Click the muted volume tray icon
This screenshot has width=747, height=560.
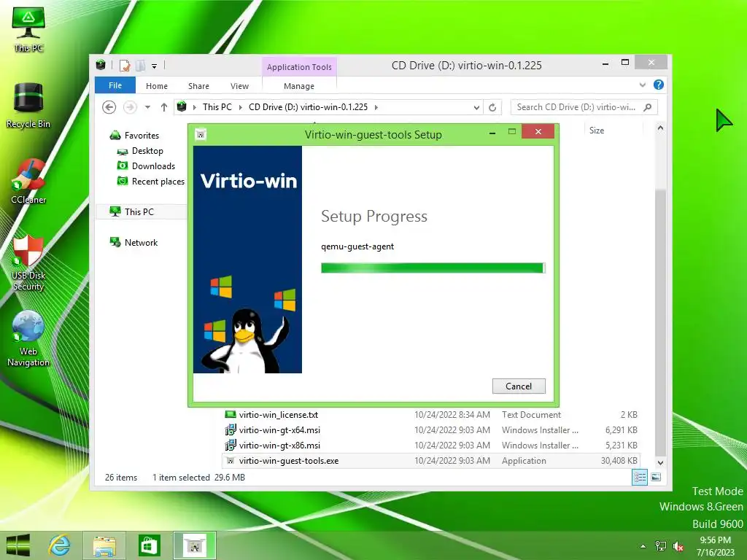coord(678,546)
